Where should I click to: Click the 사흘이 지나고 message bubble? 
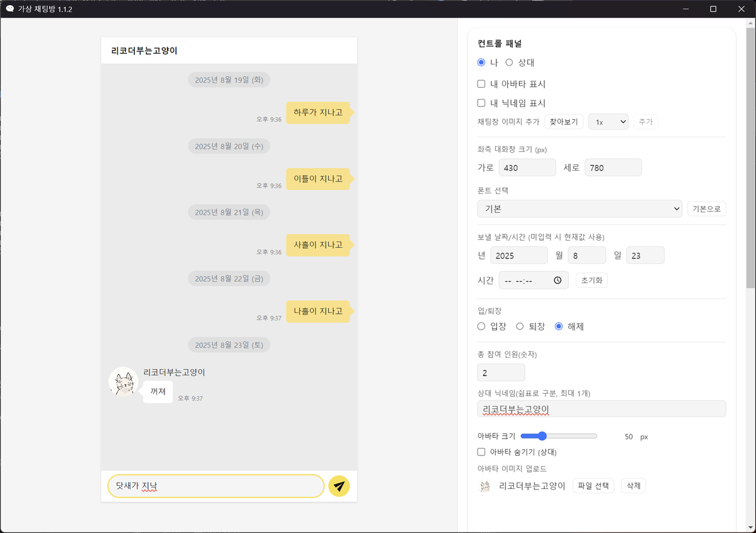pos(318,245)
